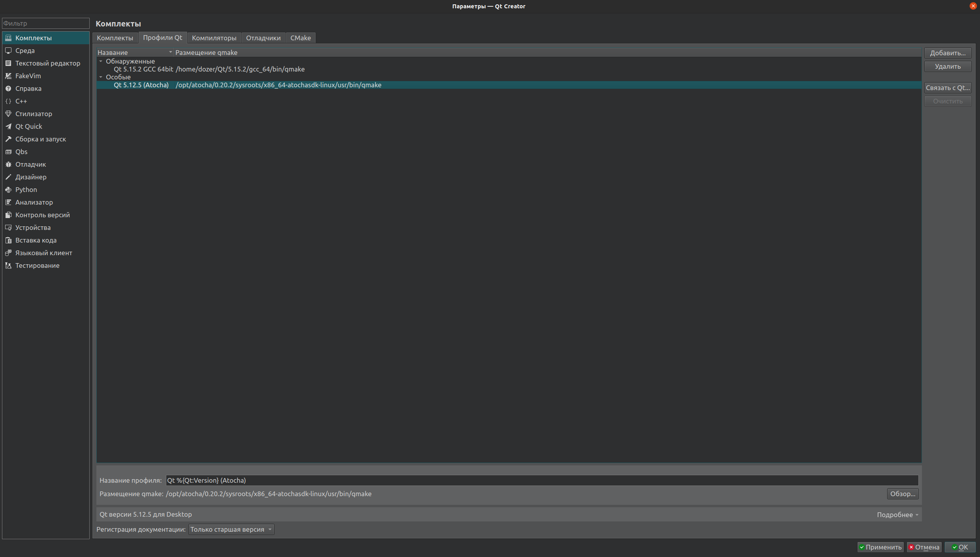Click the /home/dozer/Qt/5.15.2/gcc_64/bin/qmake path cell

(240, 69)
